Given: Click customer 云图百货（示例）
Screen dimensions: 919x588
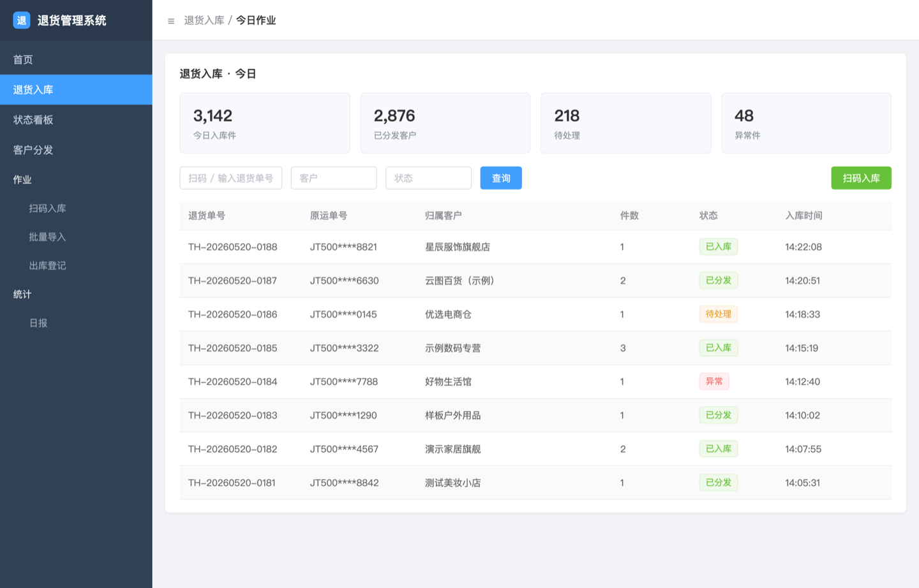Looking at the screenshot, I should click(x=459, y=281).
